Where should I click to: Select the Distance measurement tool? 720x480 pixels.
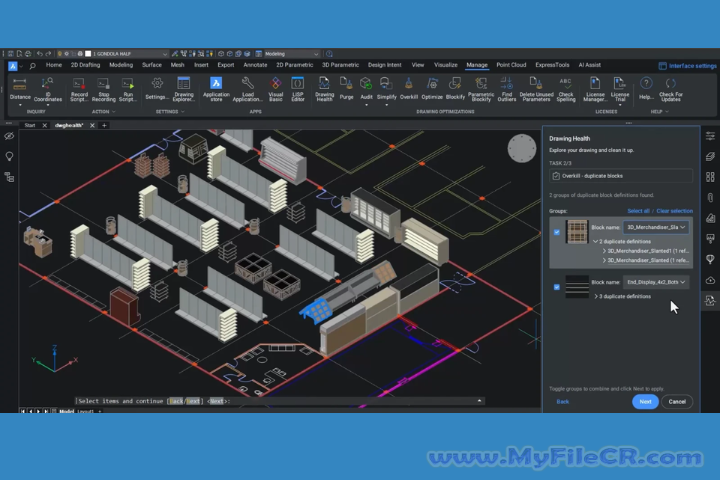pyautogui.click(x=20, y=89)
